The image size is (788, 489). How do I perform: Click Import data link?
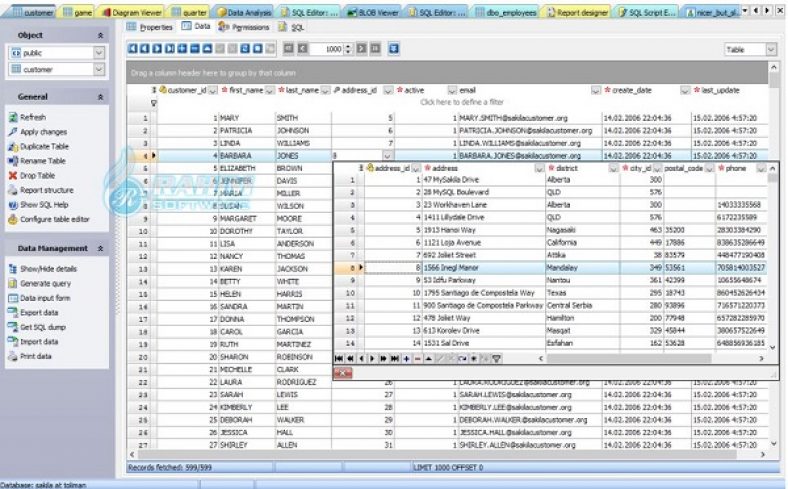(39, 342)
